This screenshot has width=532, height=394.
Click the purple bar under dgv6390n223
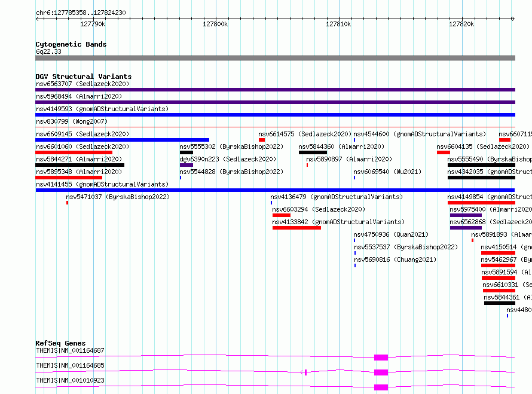tap(186, 165)
